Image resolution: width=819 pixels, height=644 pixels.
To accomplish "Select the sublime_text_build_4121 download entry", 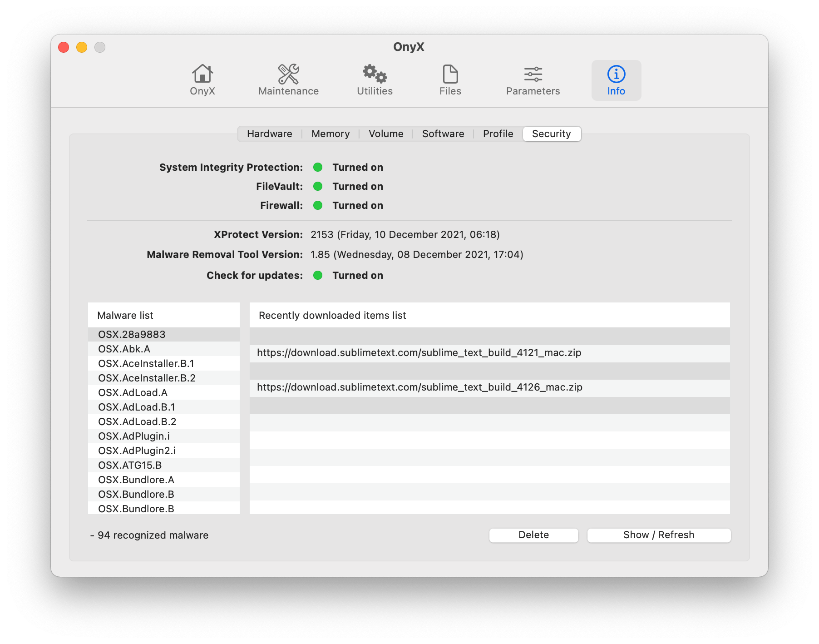I will click(419, 352).
